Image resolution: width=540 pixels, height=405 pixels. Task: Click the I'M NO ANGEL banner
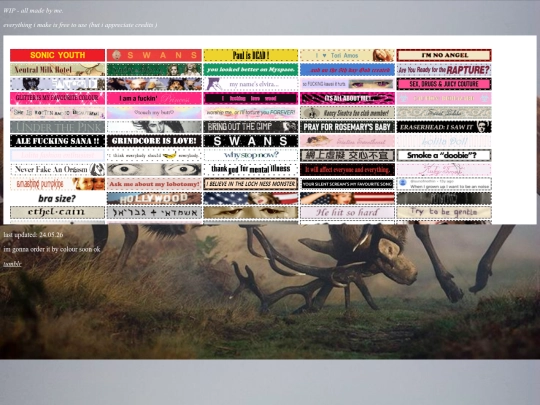[x=444, y=55]
